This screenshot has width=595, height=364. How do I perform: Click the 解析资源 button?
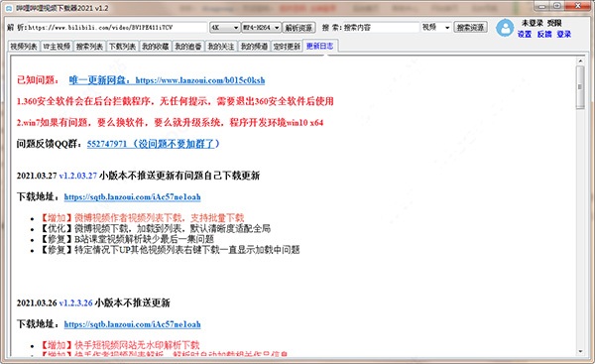click(x=299, y=28)
